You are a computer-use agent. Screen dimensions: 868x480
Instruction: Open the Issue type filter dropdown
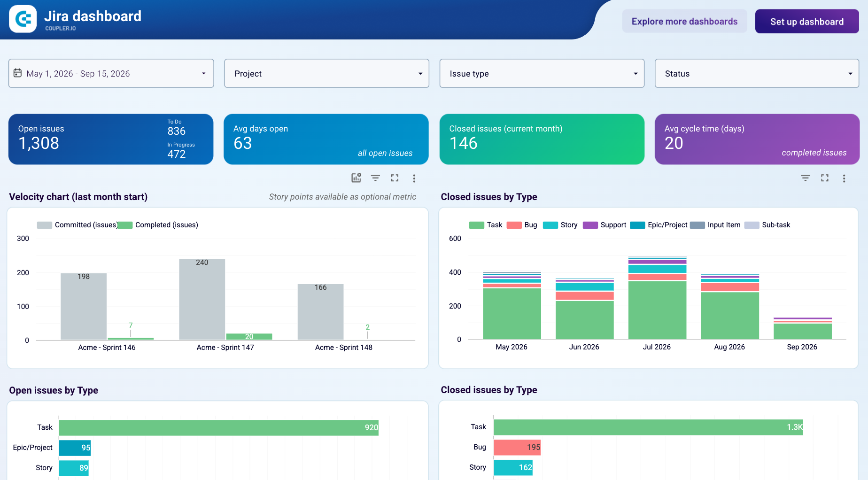542,73
